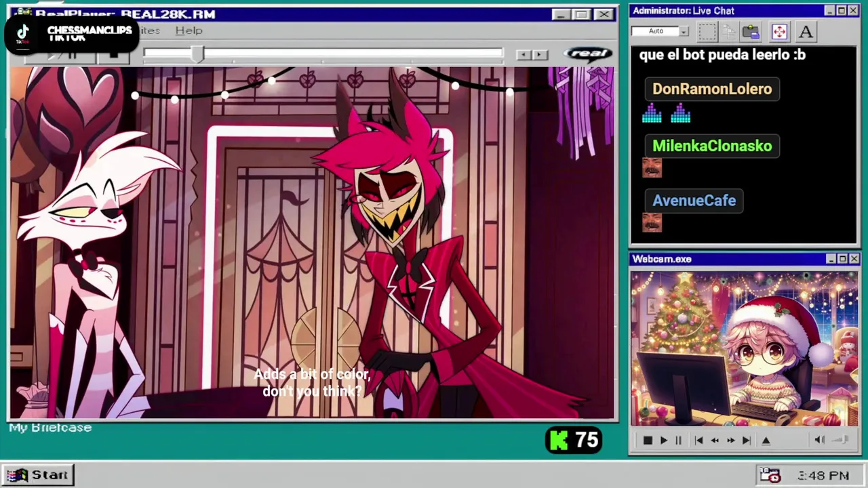This screenshot has width=868, height=488.
Task: Click the system tray scheduler icon
Action: (770, 475)
